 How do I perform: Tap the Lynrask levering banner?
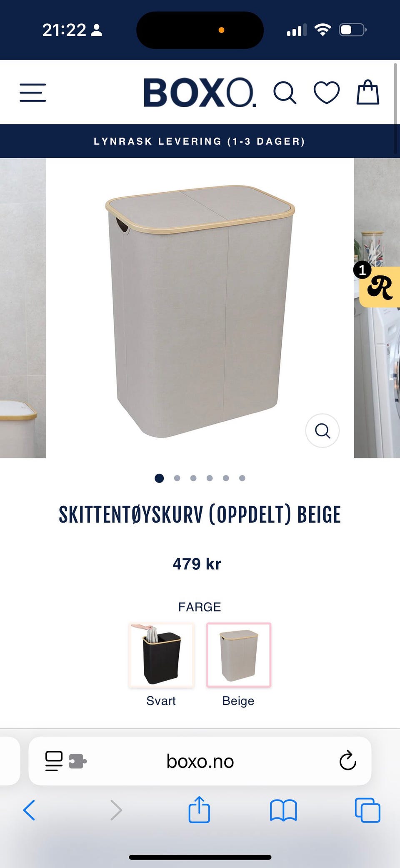click(x=200, y=141)
